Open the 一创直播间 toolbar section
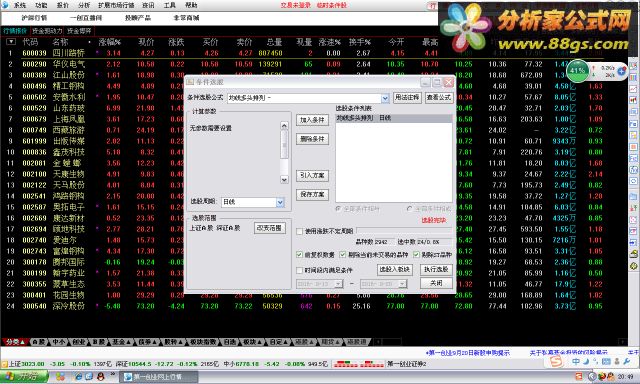Screen dimensions: 640x384 tap(86, 18)
